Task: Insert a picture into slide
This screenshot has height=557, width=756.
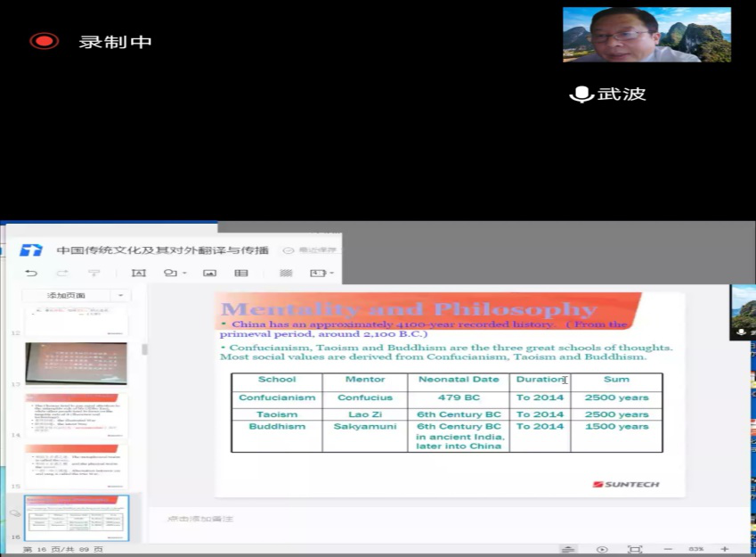Action: click(210, 273)
